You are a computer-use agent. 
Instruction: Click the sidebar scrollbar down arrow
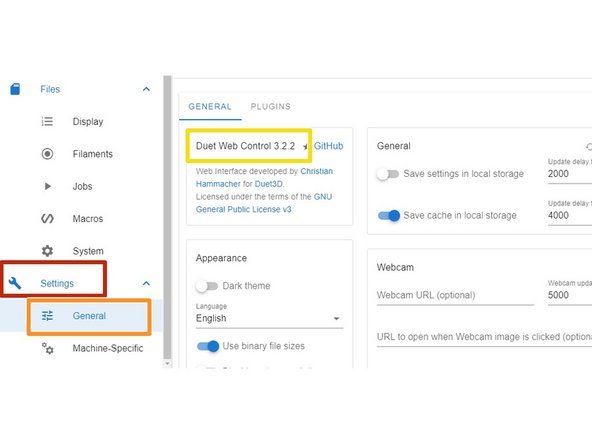168,364
